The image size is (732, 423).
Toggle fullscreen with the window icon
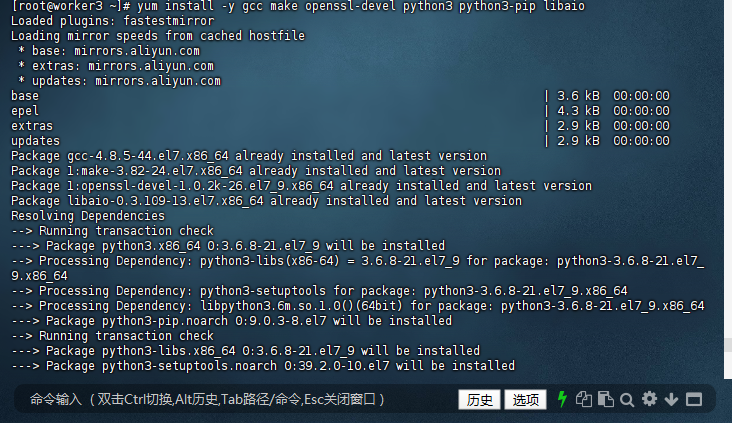(694, 399)
